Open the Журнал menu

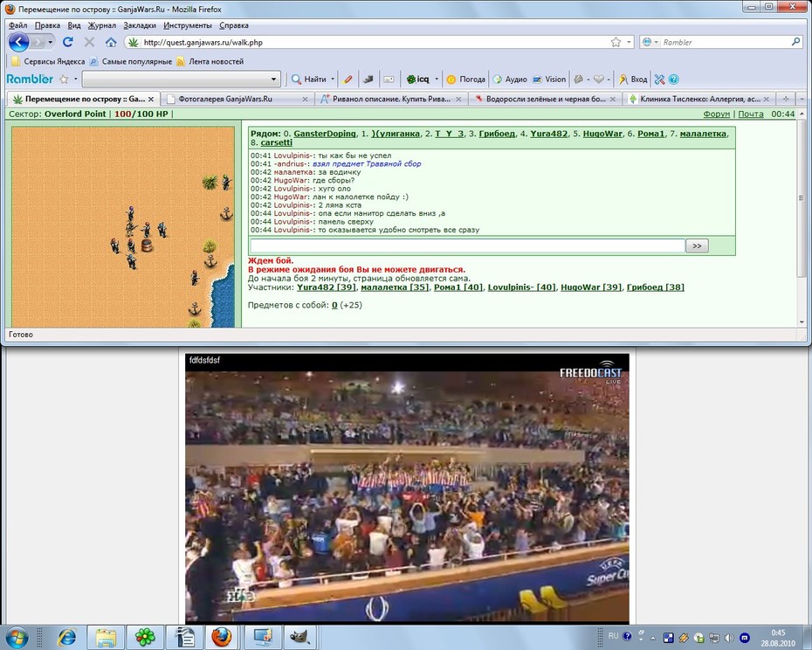(101, 25)
